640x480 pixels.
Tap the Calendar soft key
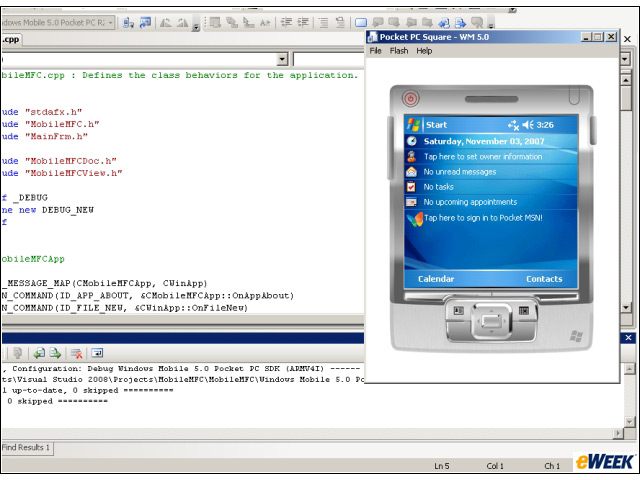coord(436,279)
